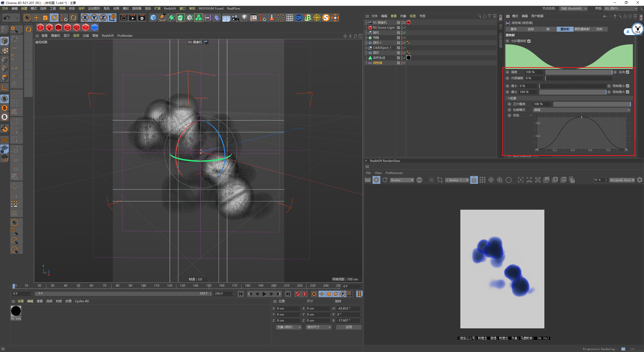
Task: Select the Move tool icon
Action: 36,18
